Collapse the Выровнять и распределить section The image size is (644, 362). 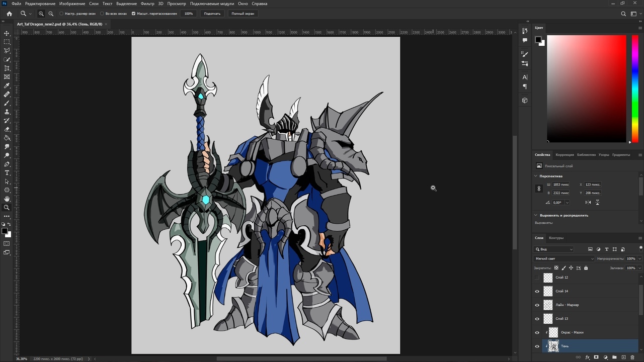(536, 215)
